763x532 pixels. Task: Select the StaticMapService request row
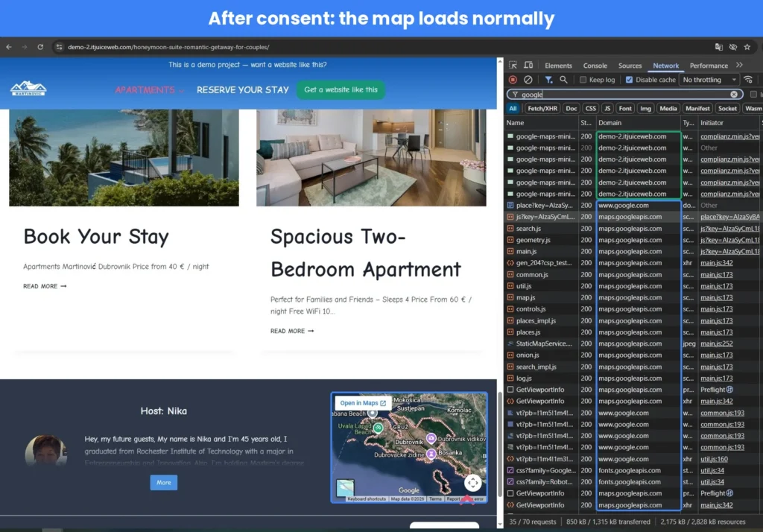coord(633,343)
